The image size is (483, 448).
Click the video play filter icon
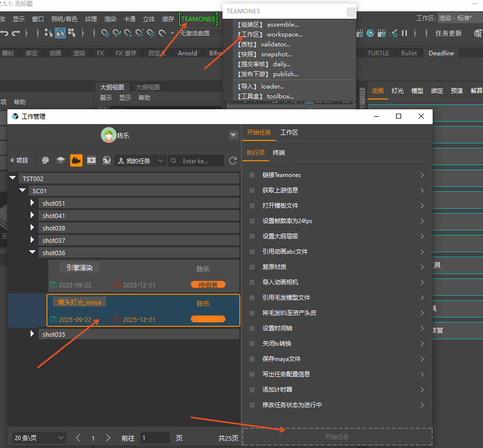pyautogui.click(x=91, y=160)
